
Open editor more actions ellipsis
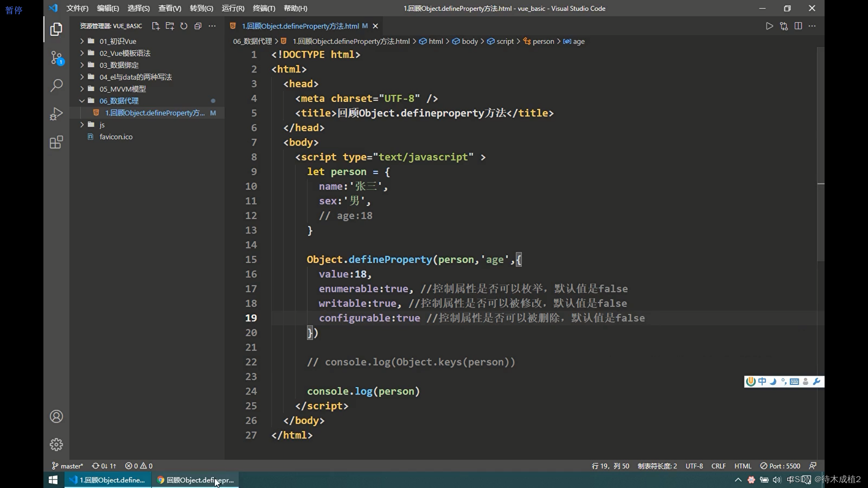point(812,26)
